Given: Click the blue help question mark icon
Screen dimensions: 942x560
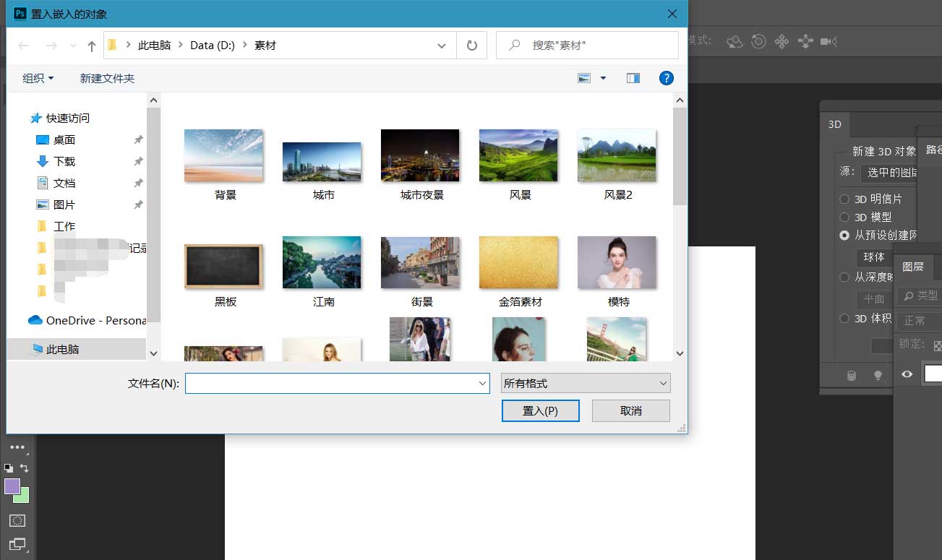Looking at the screenshot, I should pos(667,78).
